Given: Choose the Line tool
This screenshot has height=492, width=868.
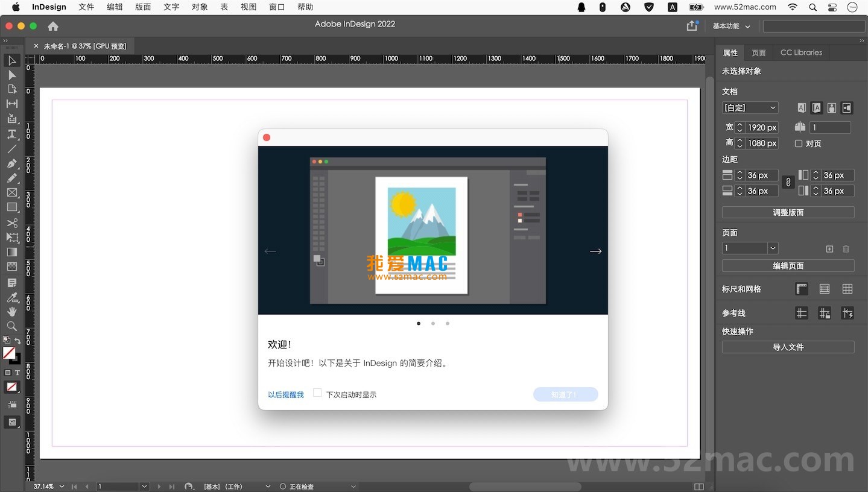Looking at the screenshot, I should (12, 148).
